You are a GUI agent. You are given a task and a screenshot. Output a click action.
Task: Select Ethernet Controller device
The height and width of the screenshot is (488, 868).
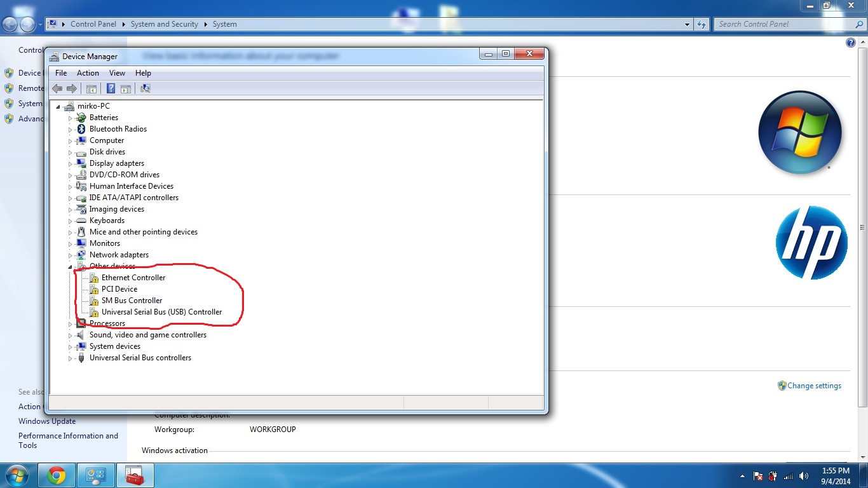click(x=133, y=278)
